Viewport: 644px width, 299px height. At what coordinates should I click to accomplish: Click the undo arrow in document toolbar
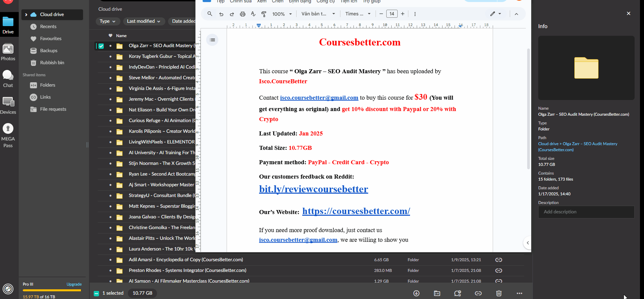pos(221,14)
